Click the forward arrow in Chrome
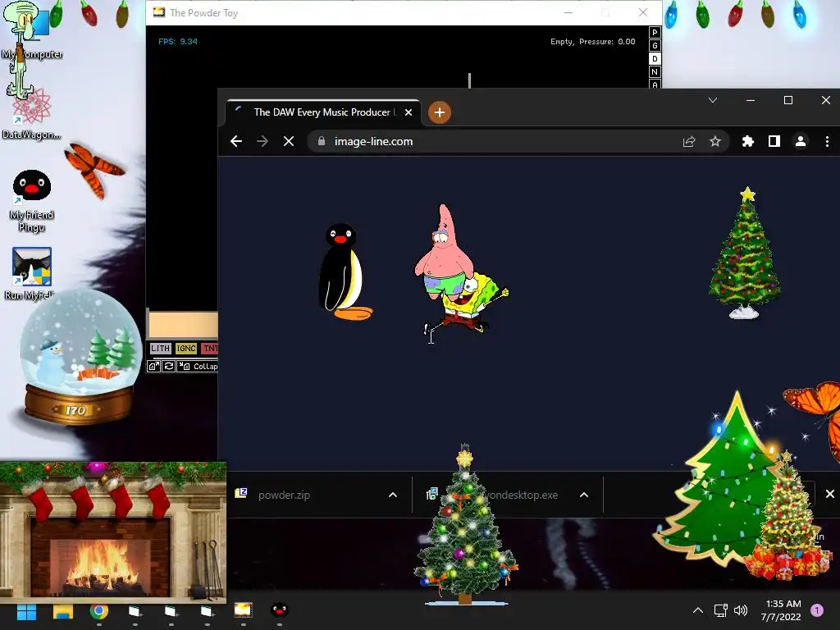Image resolution: width=840 pixels, height=630 pixels. 262,141
